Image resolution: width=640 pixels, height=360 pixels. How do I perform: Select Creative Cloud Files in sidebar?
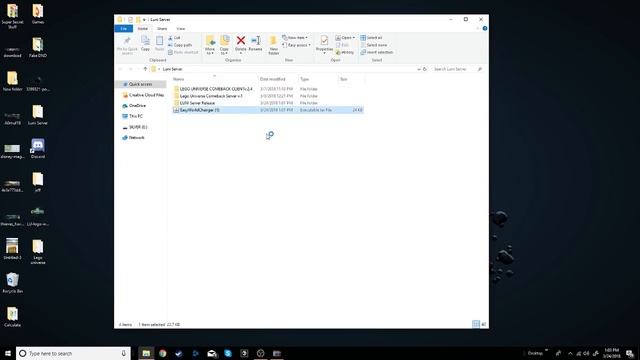(143, 95)
